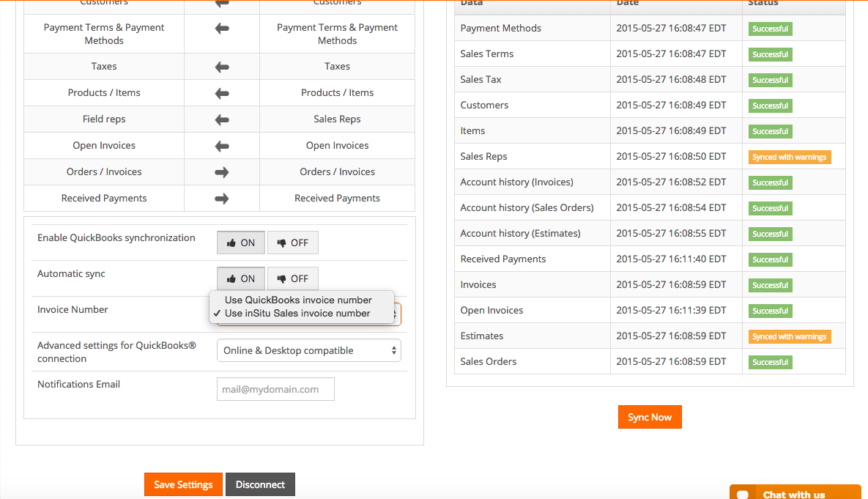
Task: Select Use inSitu Sales invoice number option
Action: click(x=297, y=313)
